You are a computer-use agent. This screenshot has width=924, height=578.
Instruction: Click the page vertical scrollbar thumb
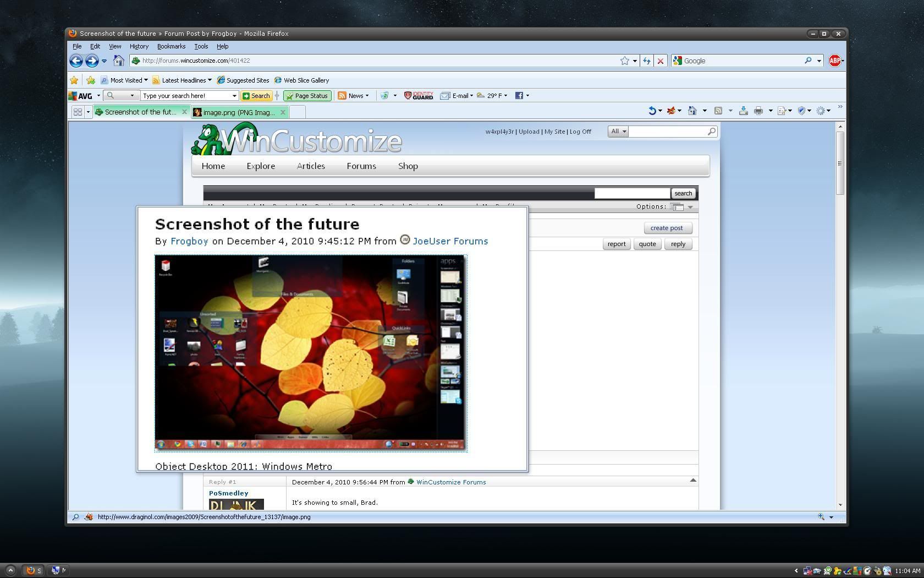pos(840,163)
